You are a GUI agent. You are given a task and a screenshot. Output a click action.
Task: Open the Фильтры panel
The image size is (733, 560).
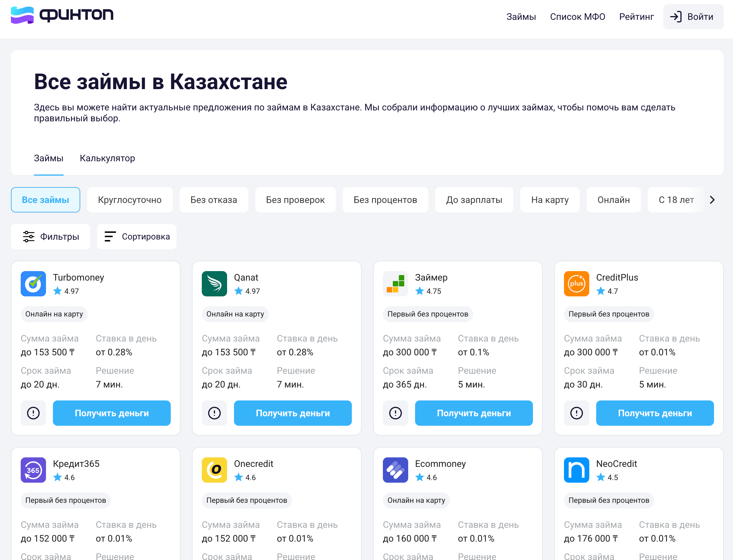pos(51,237)
